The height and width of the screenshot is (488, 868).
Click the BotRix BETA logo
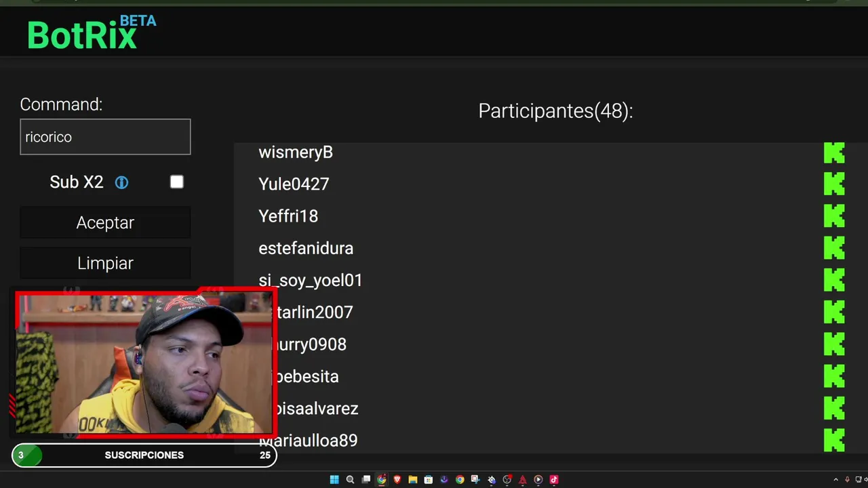click(92, 32)
